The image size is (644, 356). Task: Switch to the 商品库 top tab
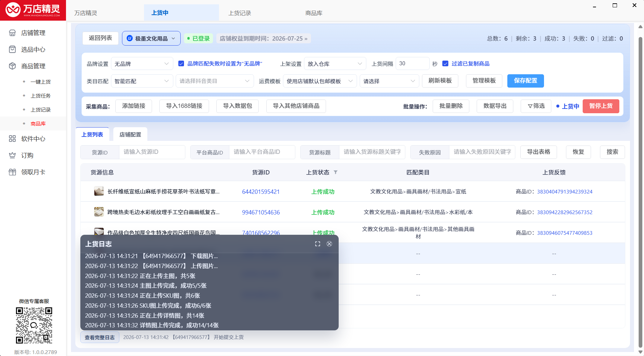point(314,13)
